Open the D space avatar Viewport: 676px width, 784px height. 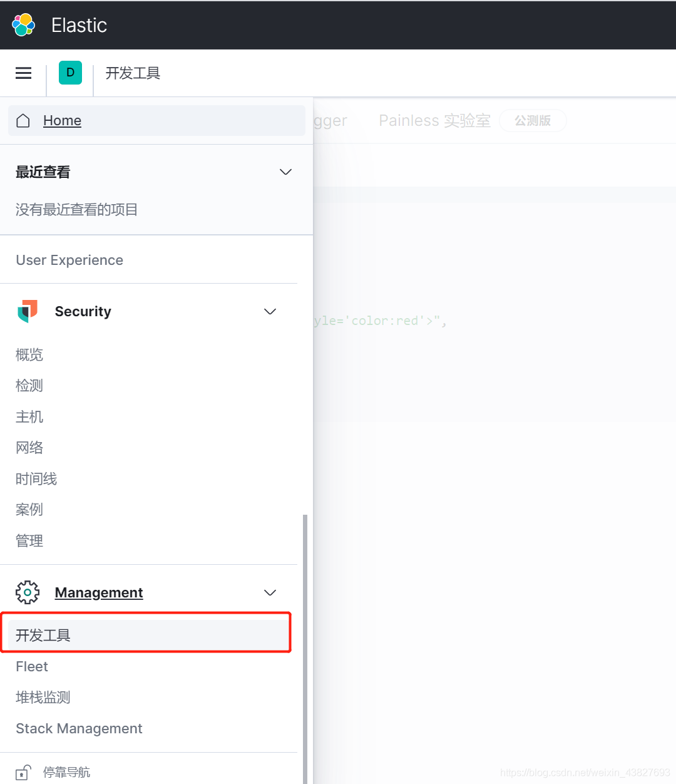coord(70,73)
